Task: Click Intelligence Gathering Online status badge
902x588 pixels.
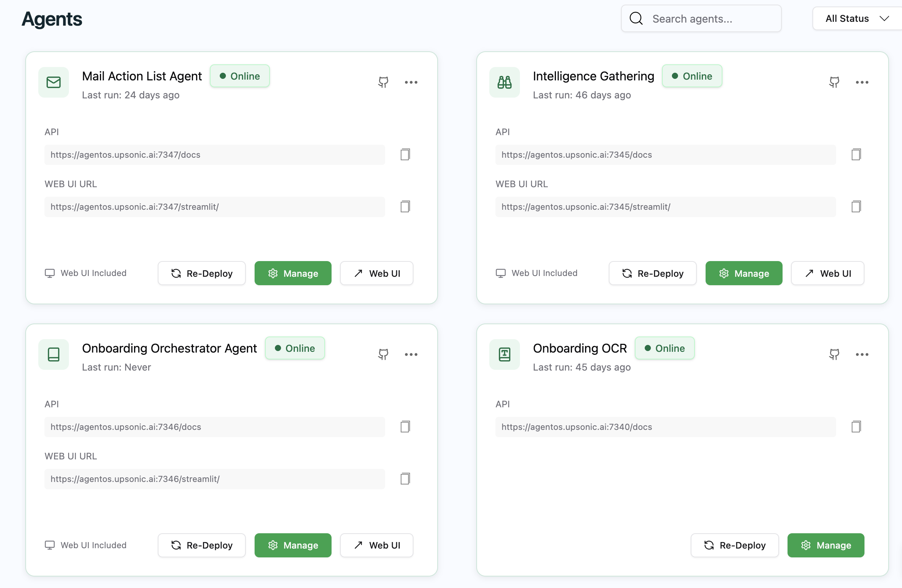Action: [x=692, y=76]
